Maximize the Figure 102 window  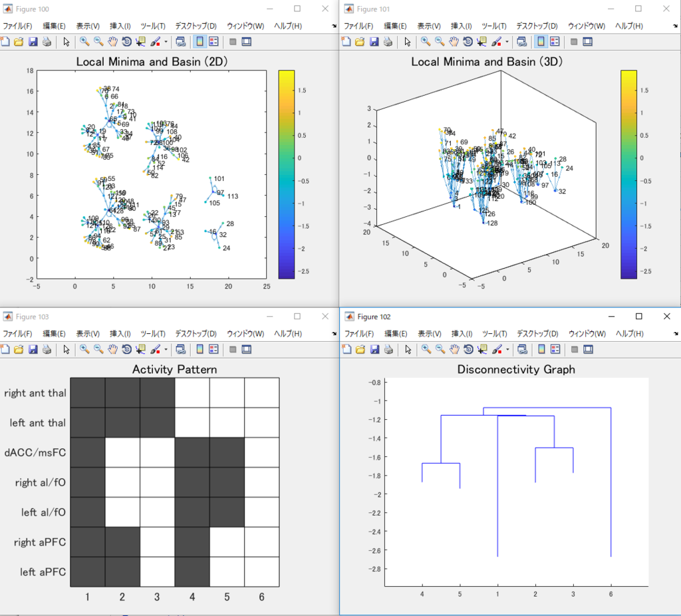tap(638, 316)
